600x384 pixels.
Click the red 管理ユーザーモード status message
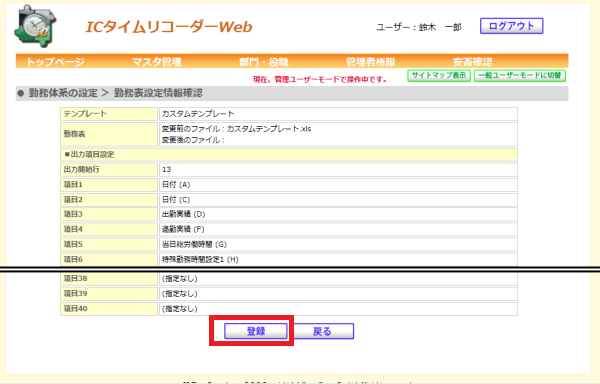click(320, 80)
